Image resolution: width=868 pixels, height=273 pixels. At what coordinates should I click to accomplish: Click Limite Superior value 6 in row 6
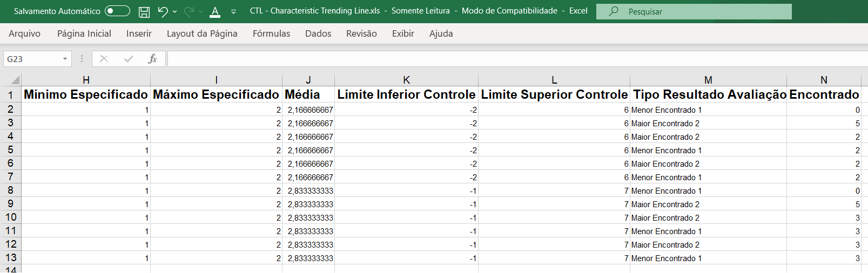[554, 163]
